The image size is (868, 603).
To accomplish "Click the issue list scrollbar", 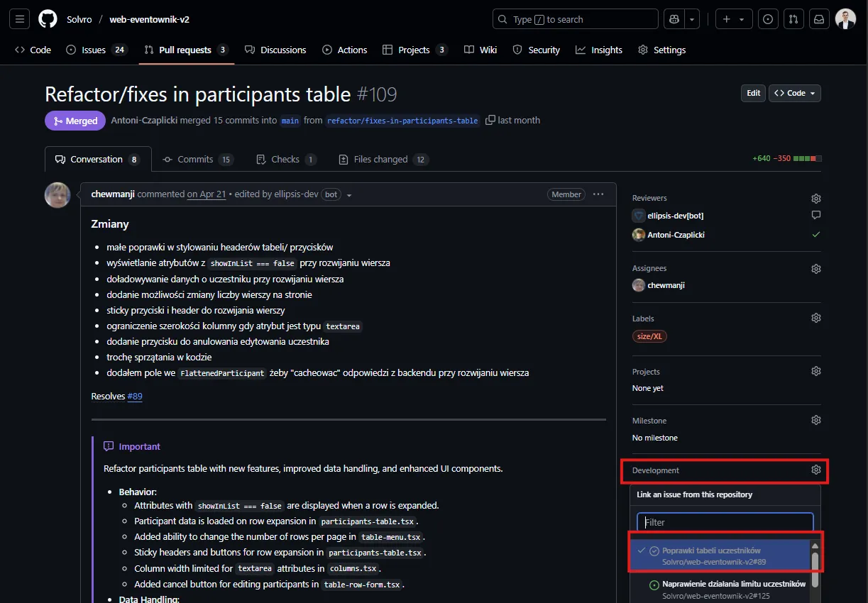I will (815, 563).
